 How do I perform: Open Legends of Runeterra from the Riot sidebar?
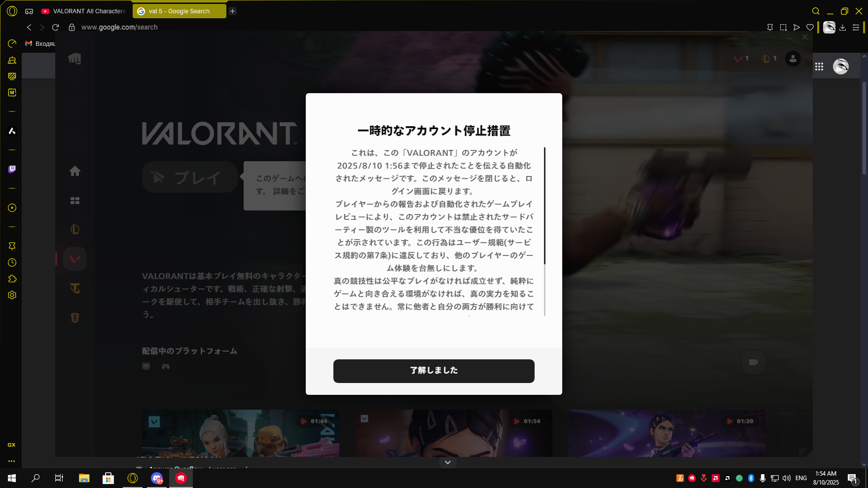pos(75,317)
